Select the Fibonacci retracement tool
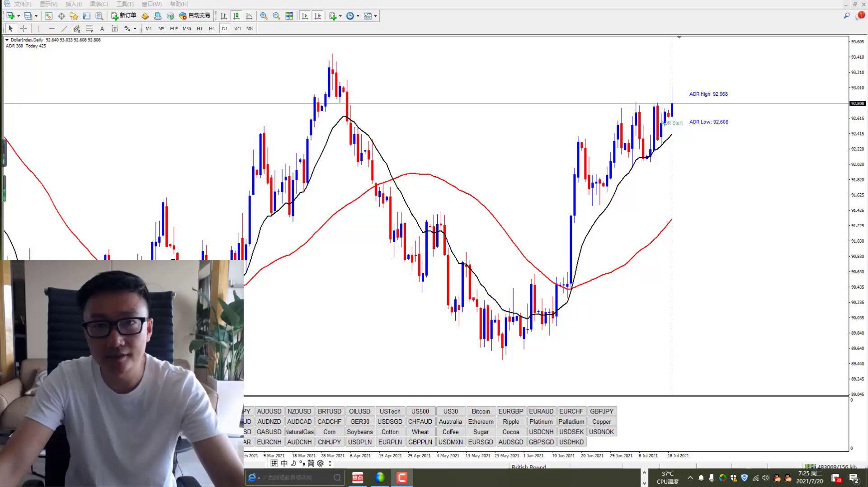Screen dimensions: 868x487 coord(90,28)
